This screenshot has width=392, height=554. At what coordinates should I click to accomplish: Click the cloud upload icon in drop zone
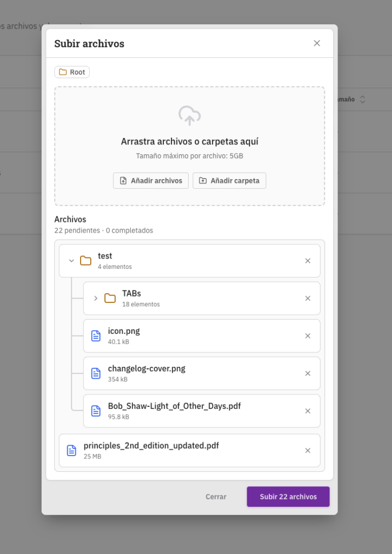(189, 115)
